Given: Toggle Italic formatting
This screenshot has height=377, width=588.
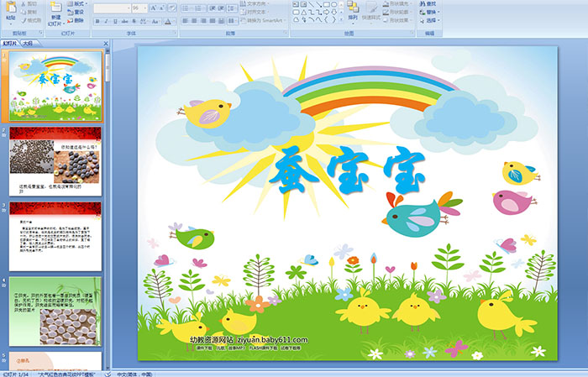Looking at the screenshot, I should pos(106,21).
